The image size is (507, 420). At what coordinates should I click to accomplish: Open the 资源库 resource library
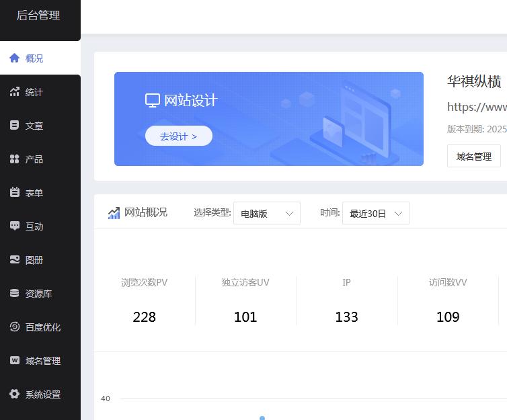[x=40, y=294]
